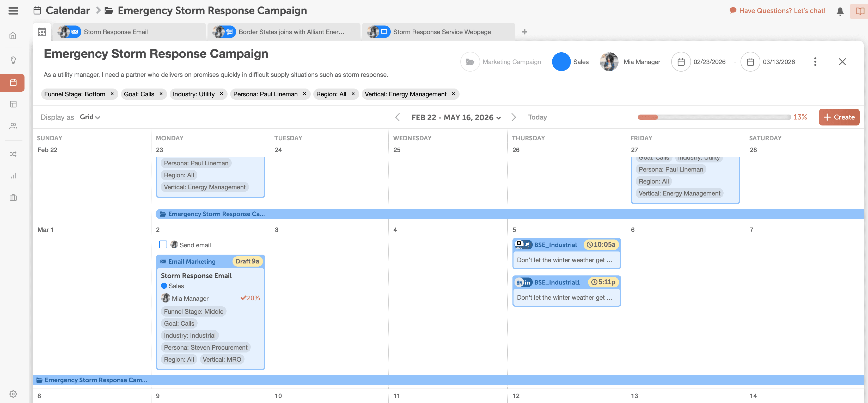Click the calendar grid tab icon
The width and height of the screenshot is (868, 403).
coord(42,32)
